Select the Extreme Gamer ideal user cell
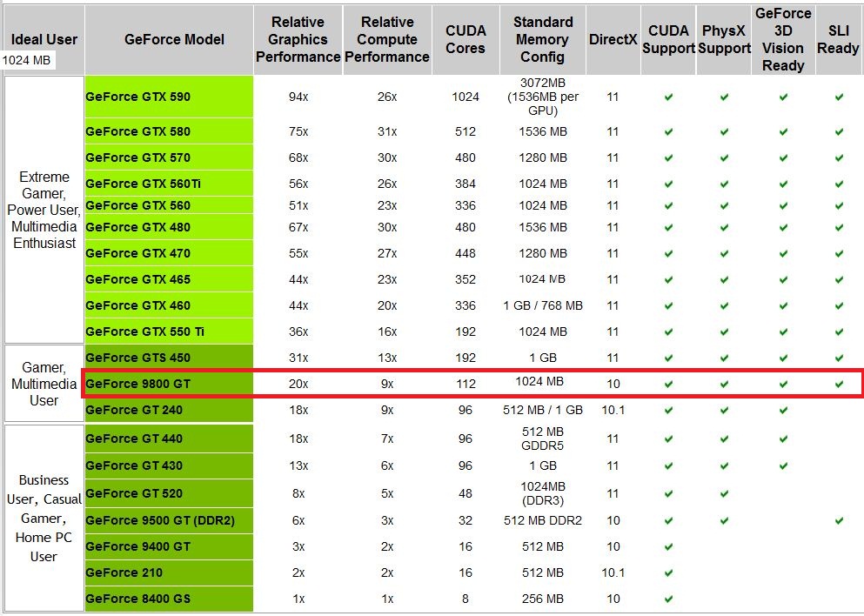The width and height of the screenshot is (864, 616). point(44,210)
